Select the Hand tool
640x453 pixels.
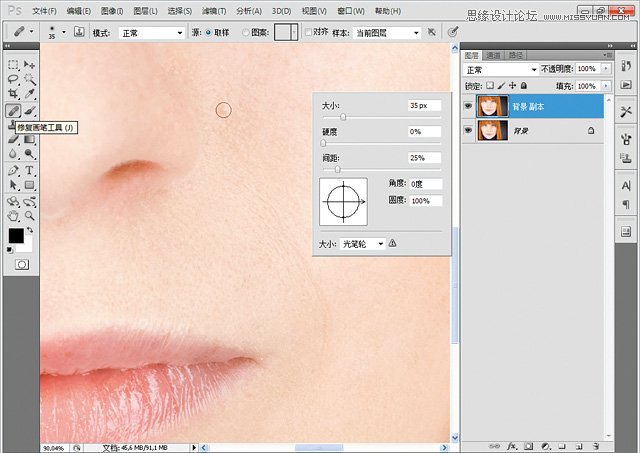[x=13, y=216]
